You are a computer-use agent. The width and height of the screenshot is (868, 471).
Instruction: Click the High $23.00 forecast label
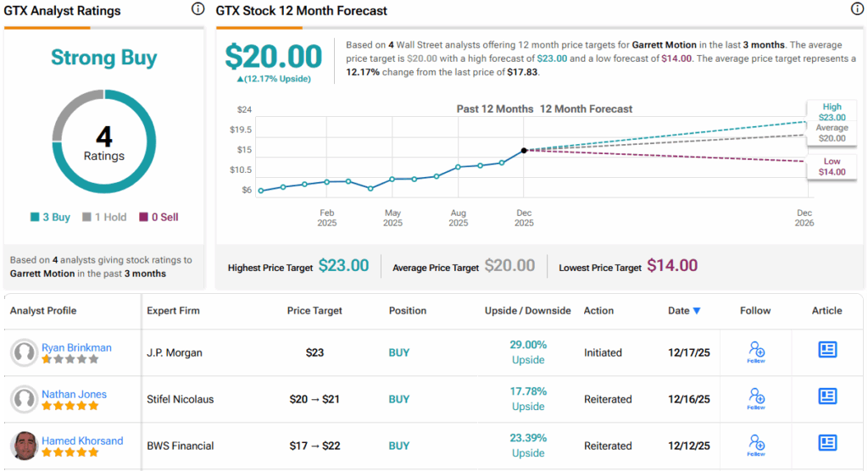point(832,113)
